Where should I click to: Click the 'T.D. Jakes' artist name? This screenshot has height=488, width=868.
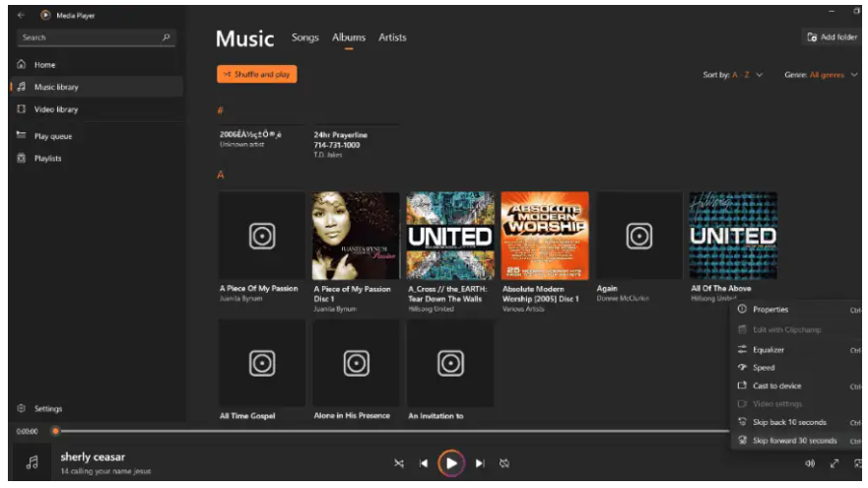coord(328,155)
